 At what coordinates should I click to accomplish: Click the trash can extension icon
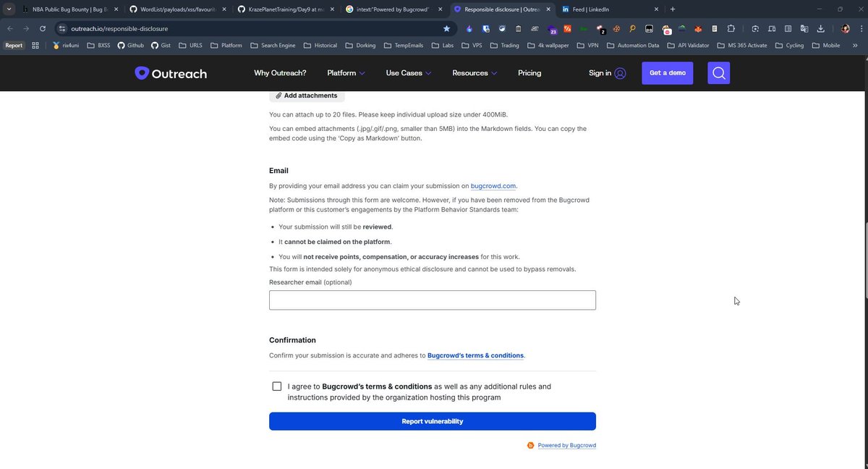[518, 28]
